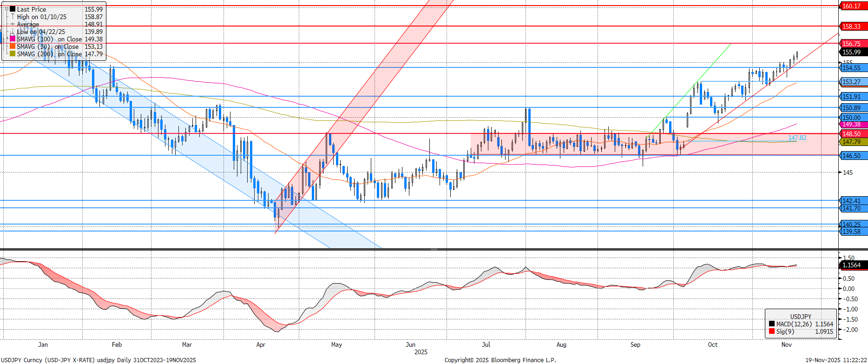Select the Average marker icon in legend
The height and width of the screenshot is (364, 868).
[x=13, y=24]
